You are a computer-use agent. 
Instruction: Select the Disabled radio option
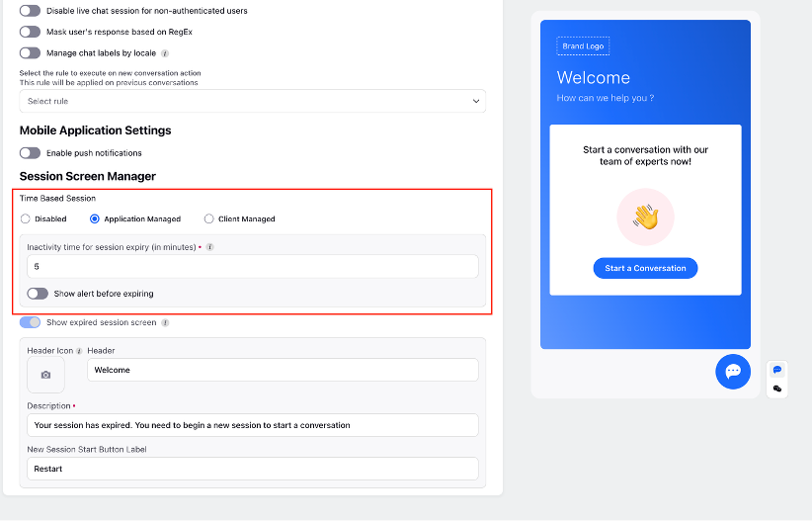pos(25,218)
